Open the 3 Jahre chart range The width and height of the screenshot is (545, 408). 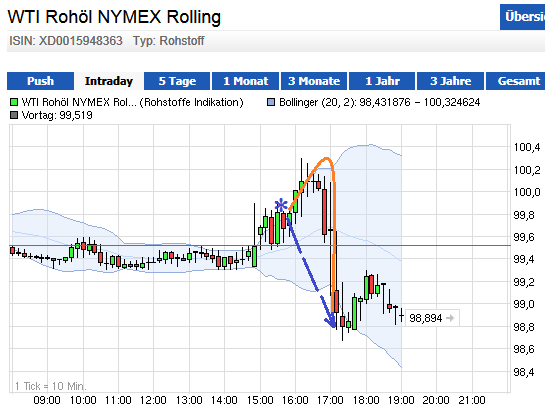pyautogui.click(x=450, y=81)
